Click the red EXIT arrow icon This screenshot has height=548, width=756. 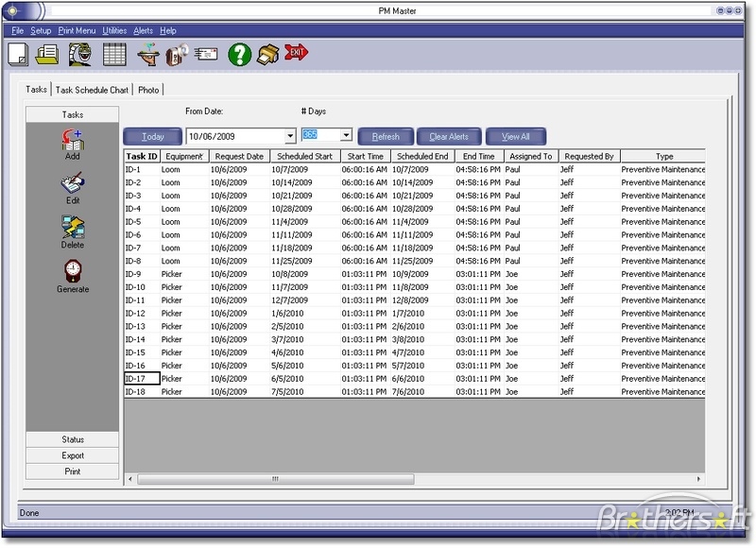[296, 52]
